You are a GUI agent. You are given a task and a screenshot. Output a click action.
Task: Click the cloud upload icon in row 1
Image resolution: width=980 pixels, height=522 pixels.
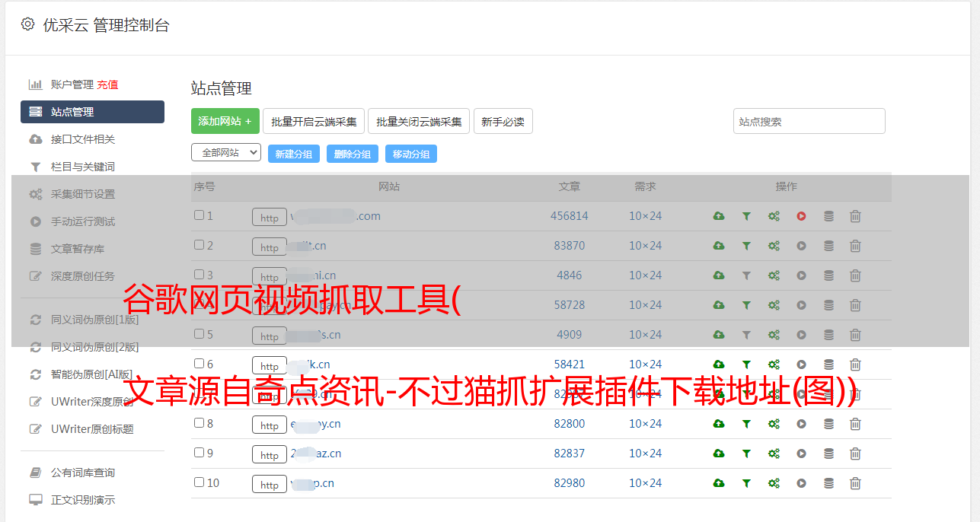pyautogui.click(x=719, y=216)
